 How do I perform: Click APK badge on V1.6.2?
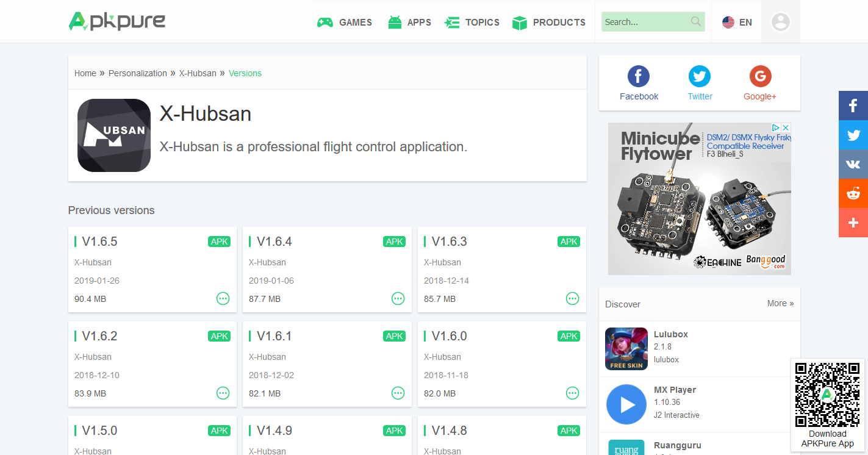click(219, 336)
